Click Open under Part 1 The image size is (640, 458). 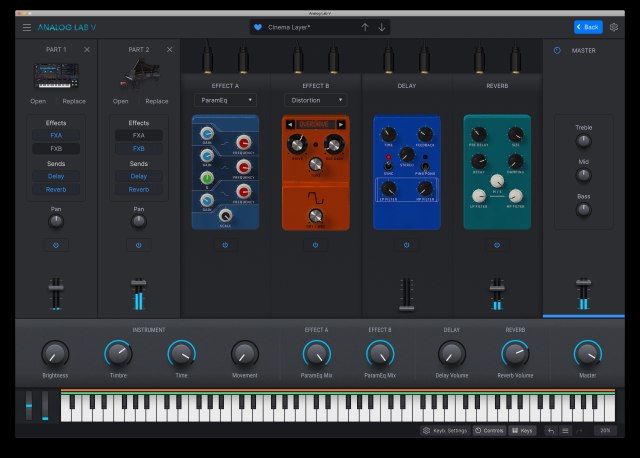click(38, 101)
